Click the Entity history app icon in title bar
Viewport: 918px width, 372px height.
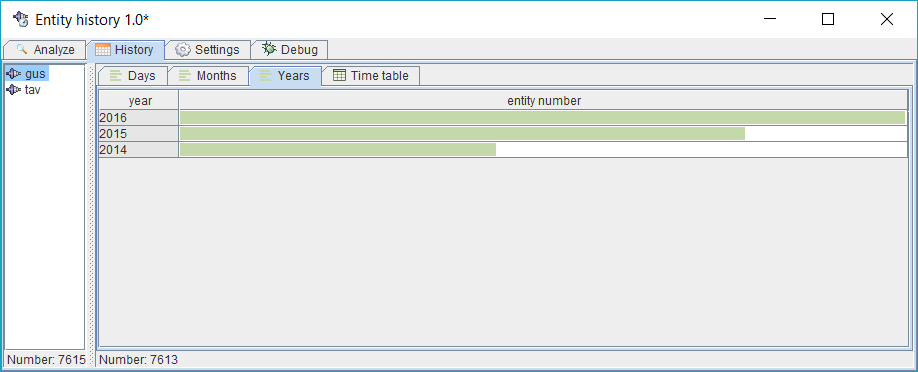20,19
